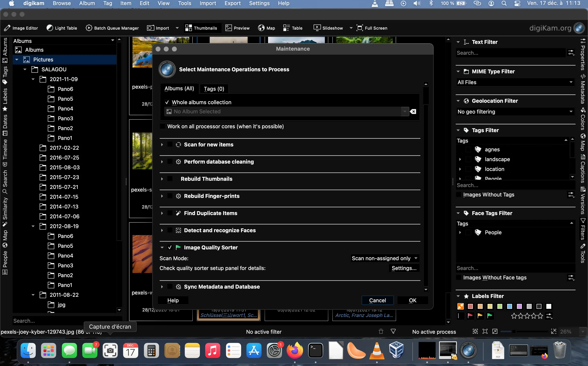
Task: Collapse the 2021-11-09 album in the tree
Action: coord(33,79)
